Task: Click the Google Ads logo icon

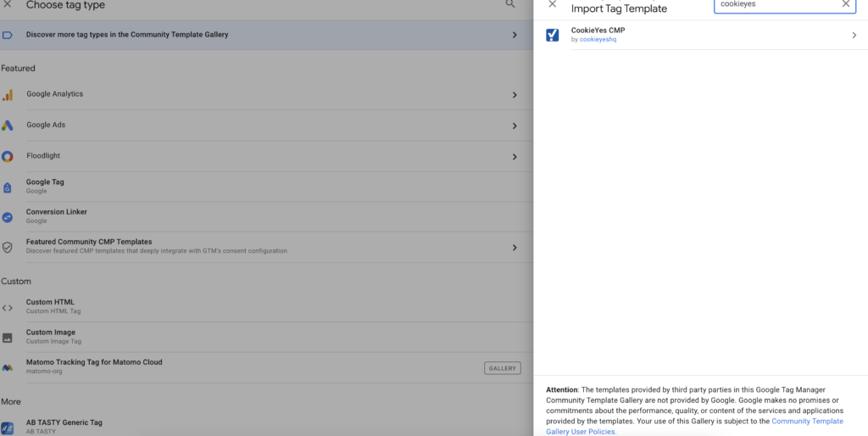Action: (x=8, y=126)
